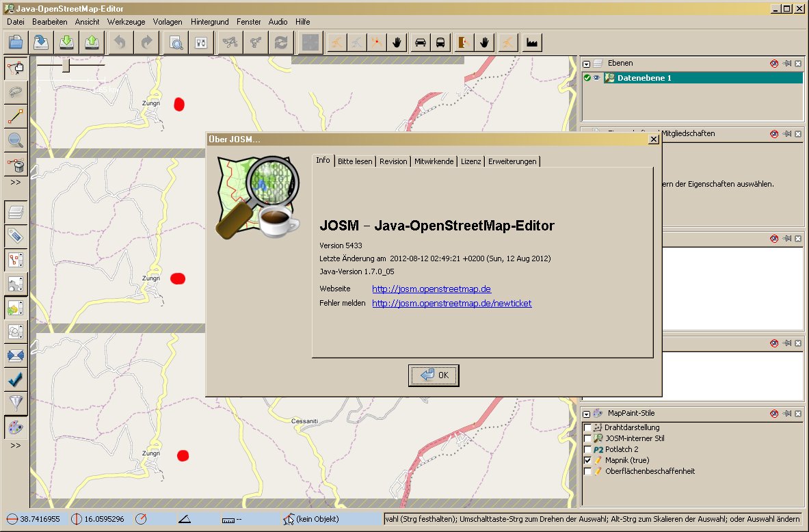The width and height of the screenshot is (809, 532).
Task: Select the zoom magnifier tool in sidebar
Action: click(16, 140)
